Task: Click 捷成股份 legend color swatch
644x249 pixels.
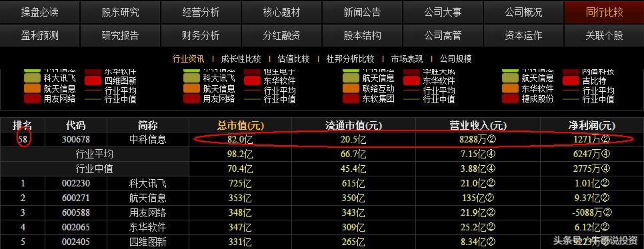Action: 510,99
